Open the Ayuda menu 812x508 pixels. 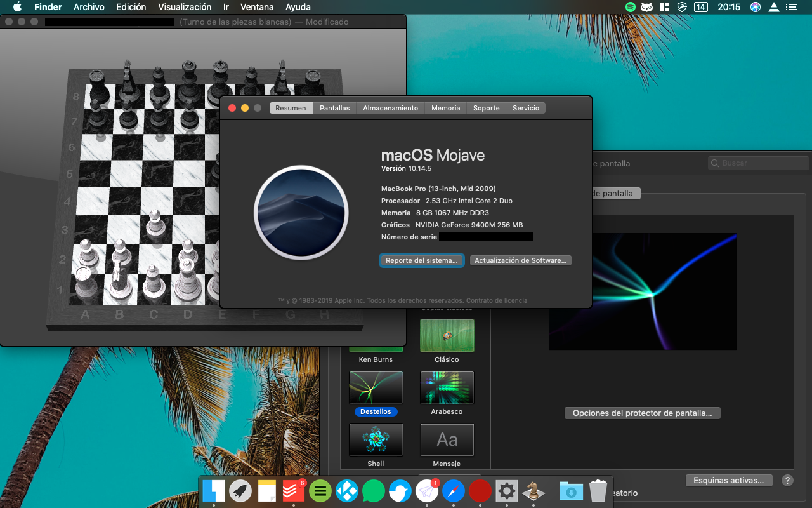(298, 7)
